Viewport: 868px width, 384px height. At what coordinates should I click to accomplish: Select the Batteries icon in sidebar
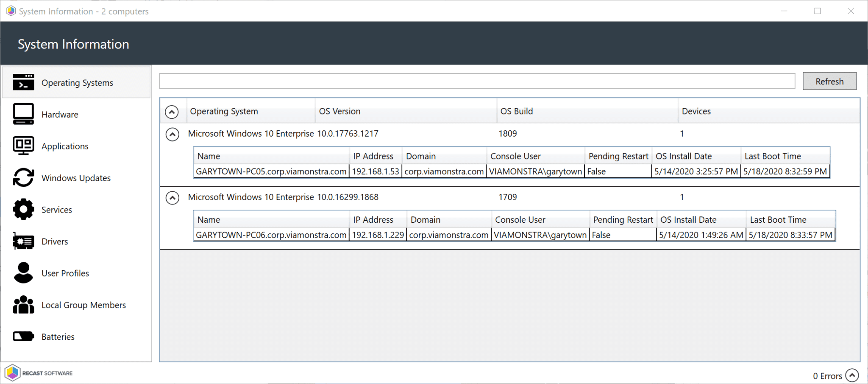tap(23, 336)
